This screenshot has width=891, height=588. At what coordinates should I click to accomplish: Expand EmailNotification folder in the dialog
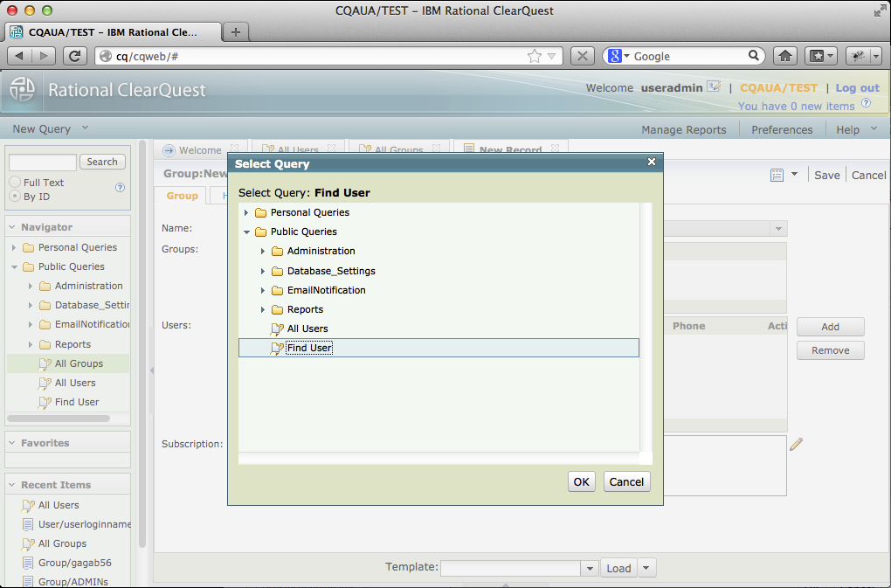263,290
